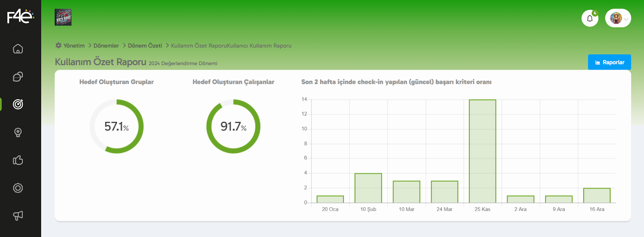Open the Home icon in sidebar

click(x=18, y=49)
